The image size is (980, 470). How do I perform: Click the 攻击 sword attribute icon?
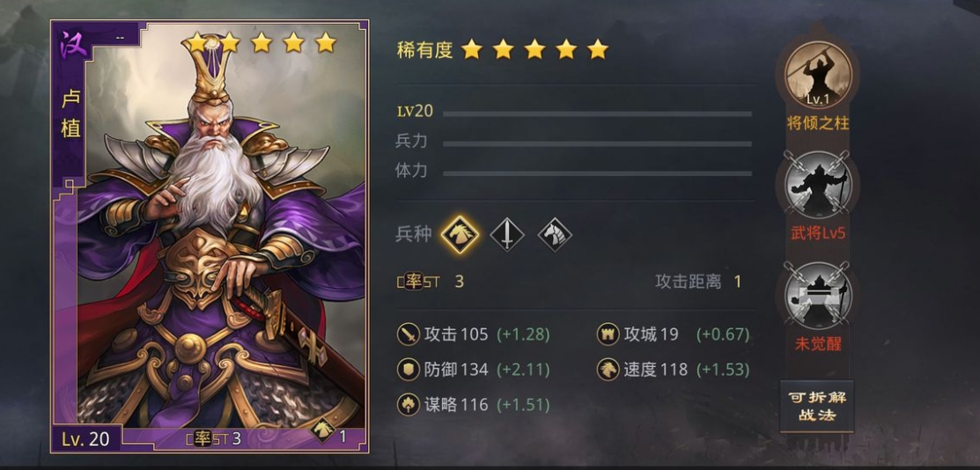(x=409, y=334)
